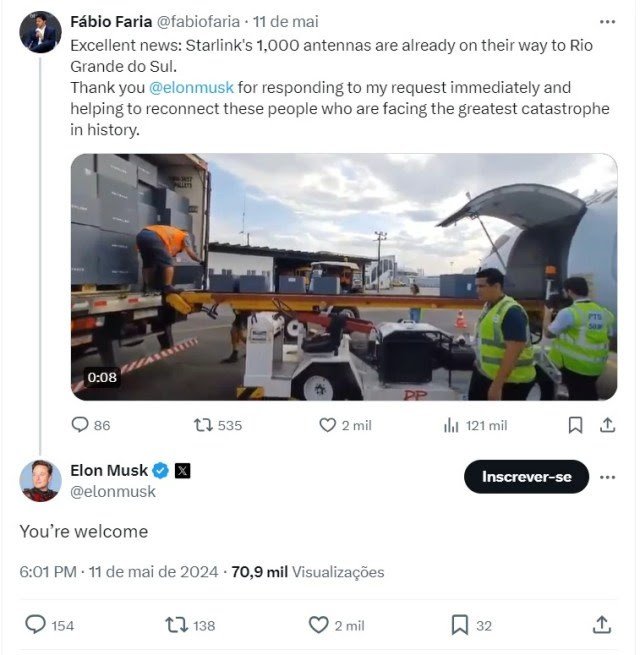Viewport: 640px width, 655px height.
Task: Like Elon Musk's You're welcome reply
Action: click(336, 625)
